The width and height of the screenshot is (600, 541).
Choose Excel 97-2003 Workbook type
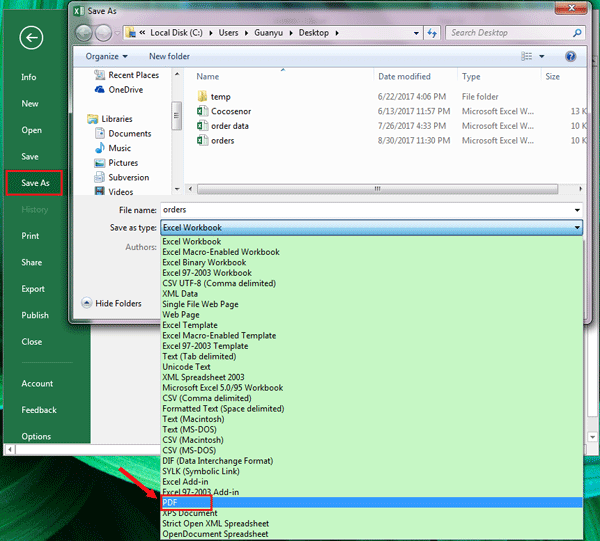tap(372, 273)
